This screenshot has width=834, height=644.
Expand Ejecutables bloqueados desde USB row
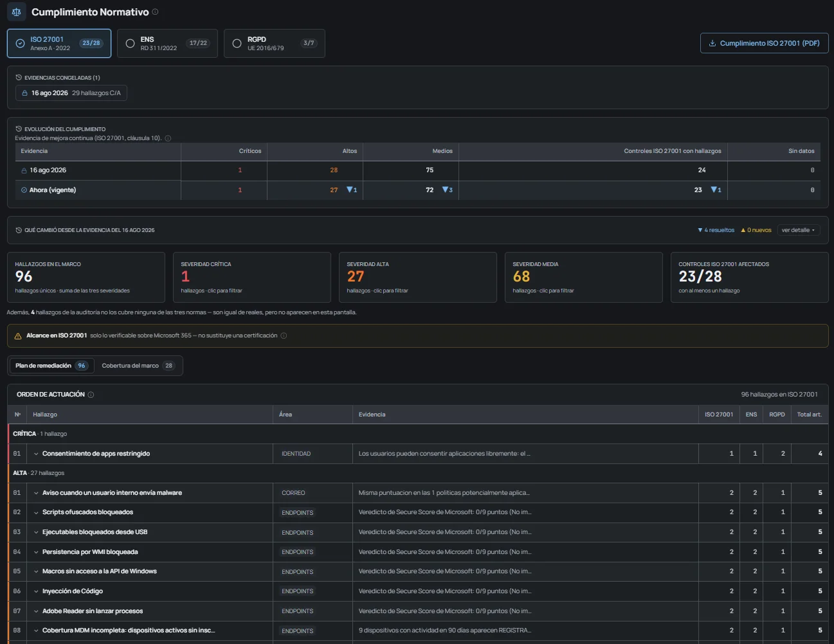36,532
